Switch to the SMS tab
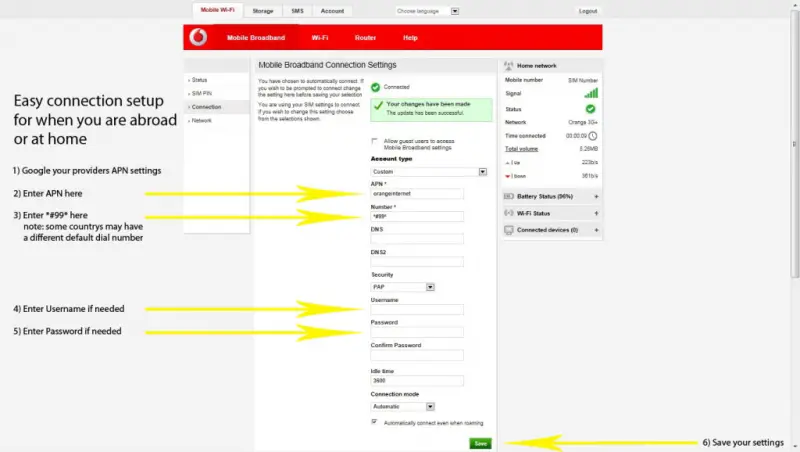 297,11
